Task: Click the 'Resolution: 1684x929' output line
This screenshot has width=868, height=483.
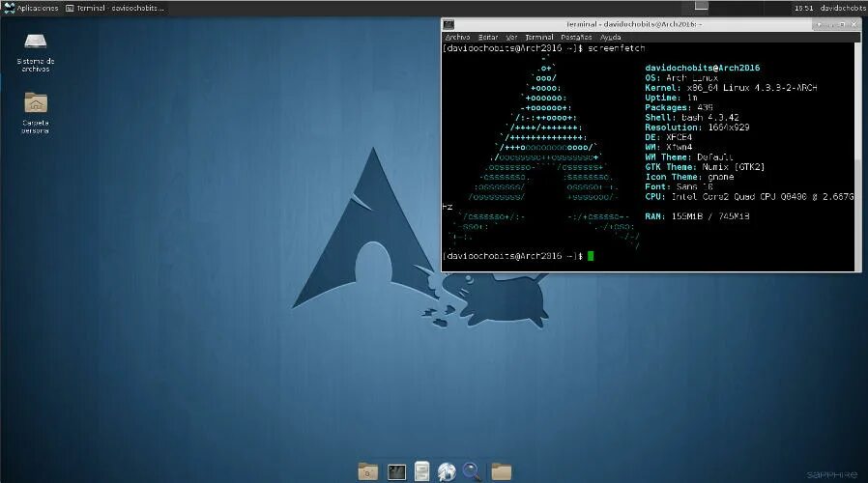Action: click(x=697, y=128)
